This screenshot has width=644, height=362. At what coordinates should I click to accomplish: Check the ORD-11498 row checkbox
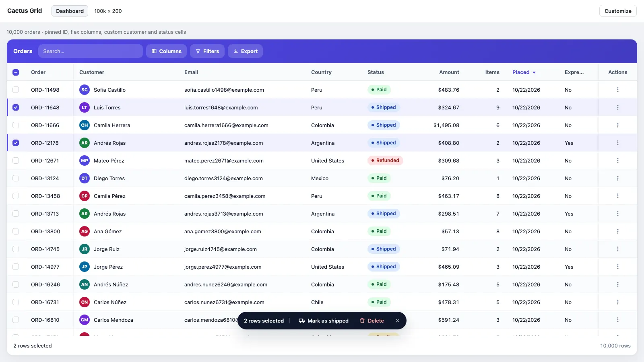click(16, 90)
